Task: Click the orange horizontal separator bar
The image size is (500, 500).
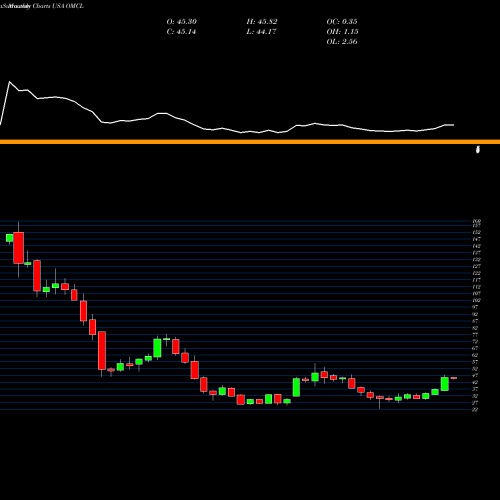Action: pos(250,142)
